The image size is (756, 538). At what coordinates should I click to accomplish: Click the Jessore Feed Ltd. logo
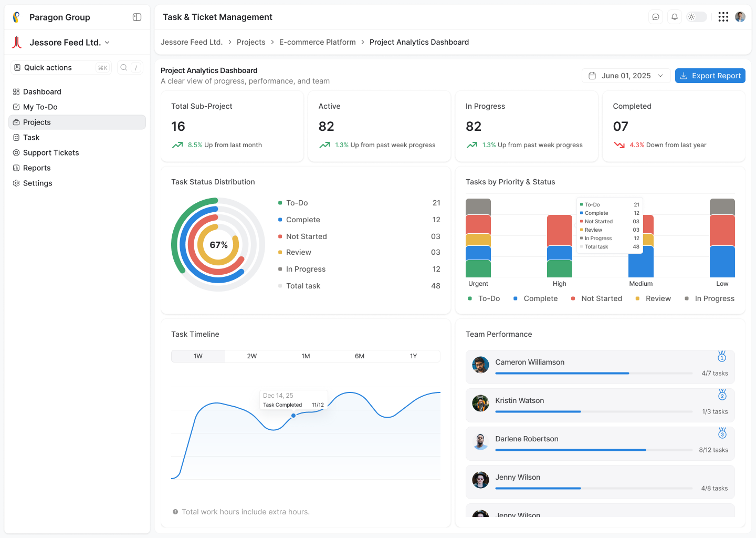[16, 43]
